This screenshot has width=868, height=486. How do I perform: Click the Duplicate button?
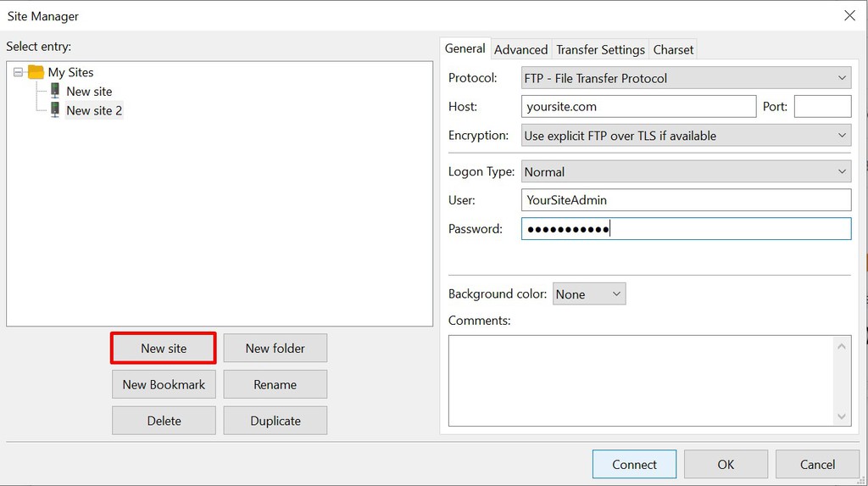point(275,421)
